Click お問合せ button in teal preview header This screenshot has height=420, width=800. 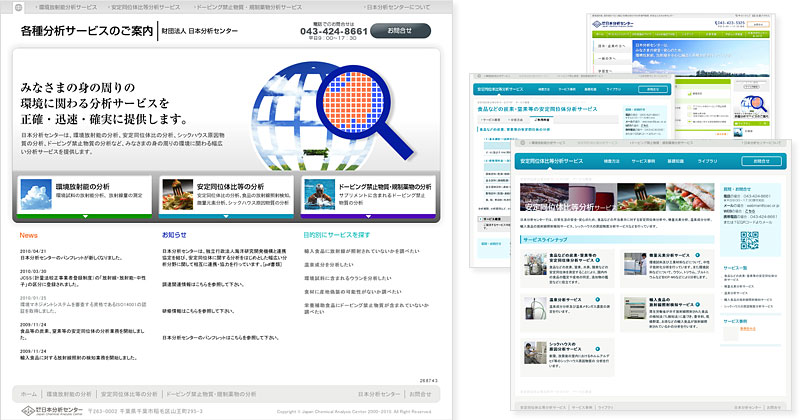pyautogui.click(x=763, y=159)
